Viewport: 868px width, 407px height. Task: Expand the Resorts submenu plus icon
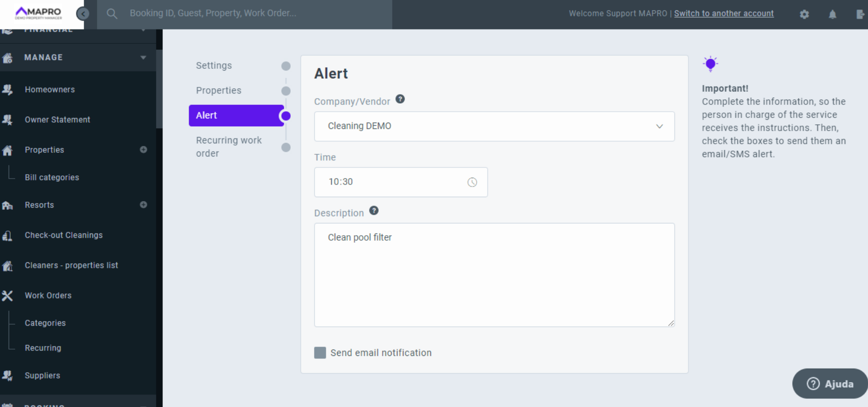pyautogui.click(x=143, y=205)
